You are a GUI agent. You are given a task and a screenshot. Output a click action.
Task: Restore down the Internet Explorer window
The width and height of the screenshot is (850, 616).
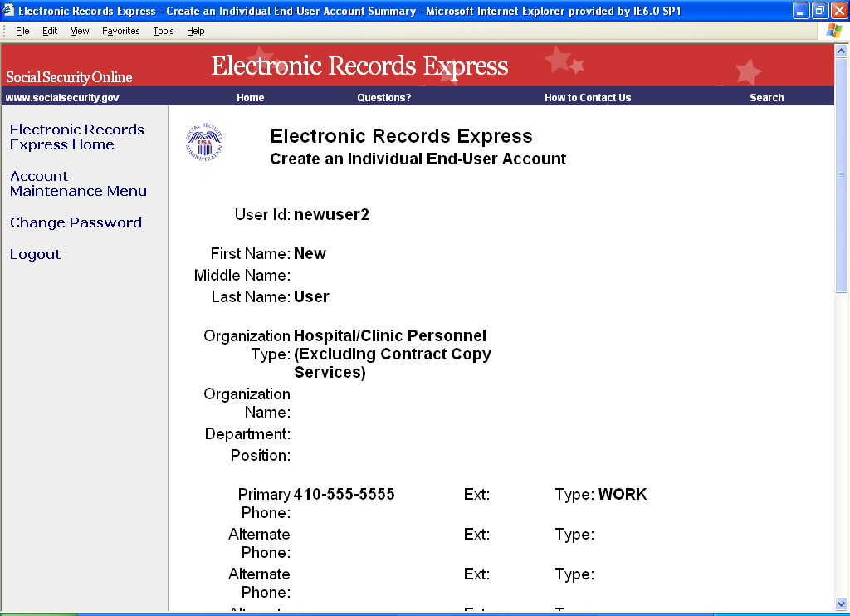pyautogui.click(x=820, y=10)
